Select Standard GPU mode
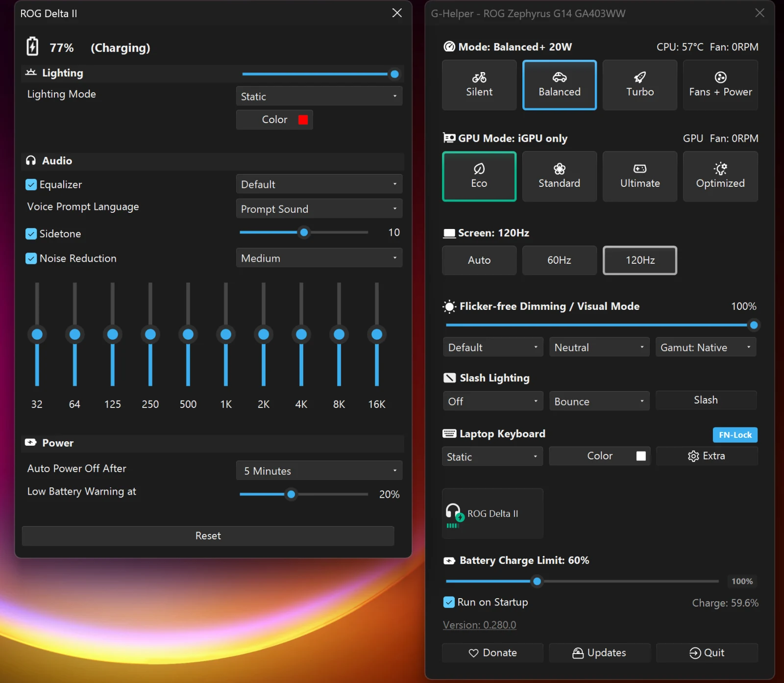 pyautogui.click(x=560, y=176)
